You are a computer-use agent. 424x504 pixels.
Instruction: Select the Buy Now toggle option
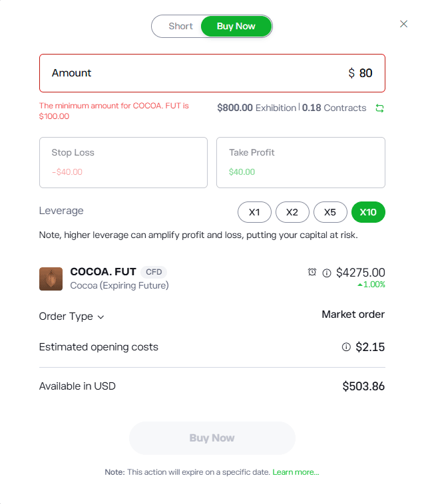[236, 27]
